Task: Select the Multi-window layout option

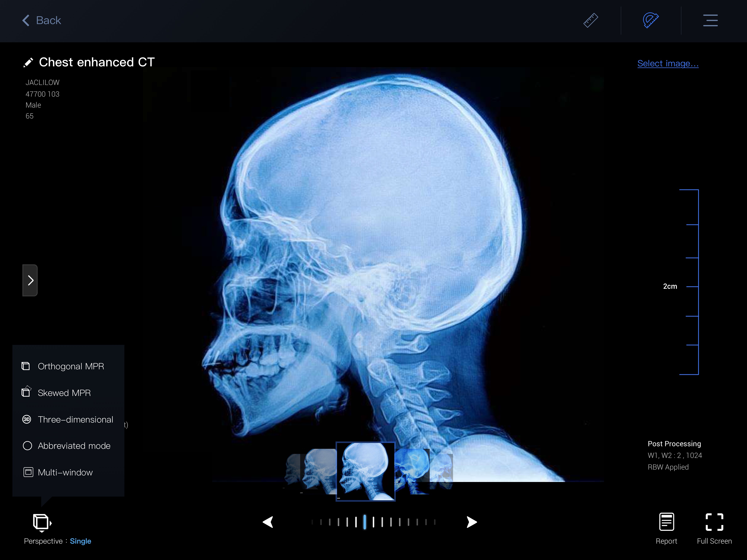Action: click(x=65, y=472)
